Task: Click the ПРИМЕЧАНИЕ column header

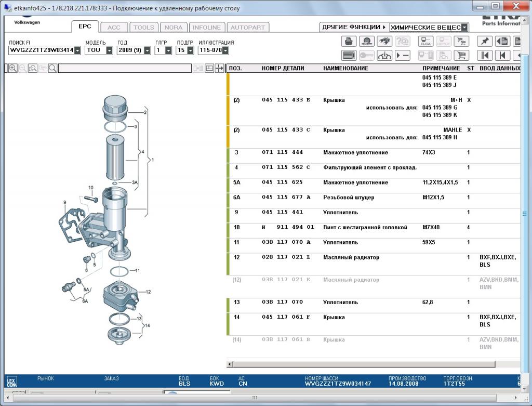Action: 442,68
